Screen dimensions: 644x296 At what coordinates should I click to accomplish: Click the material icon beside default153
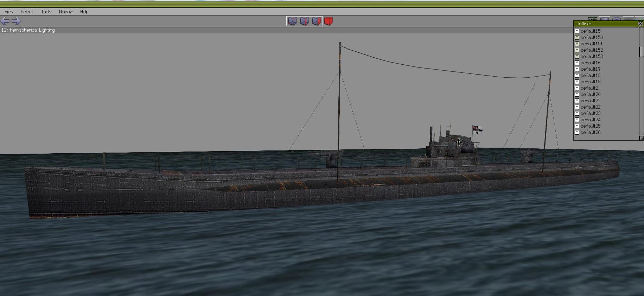(577, 56)
